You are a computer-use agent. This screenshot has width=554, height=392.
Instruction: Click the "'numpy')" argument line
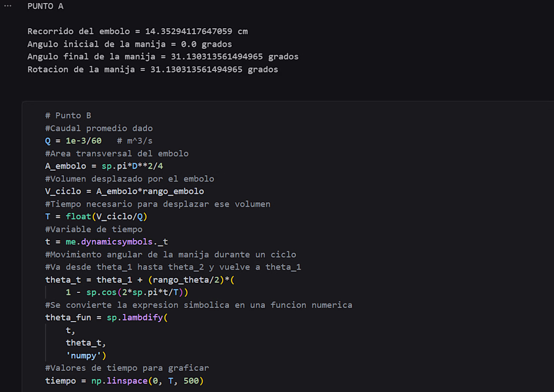(x=86, y=356)
